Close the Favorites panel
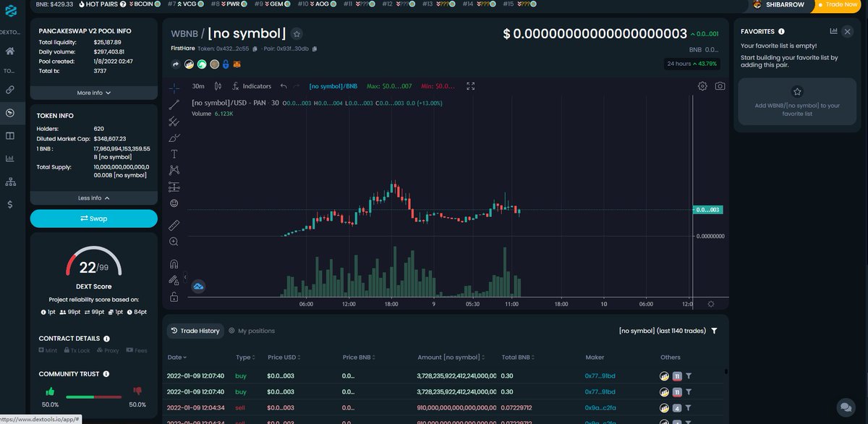868x424 pixels. coord(848,31)
